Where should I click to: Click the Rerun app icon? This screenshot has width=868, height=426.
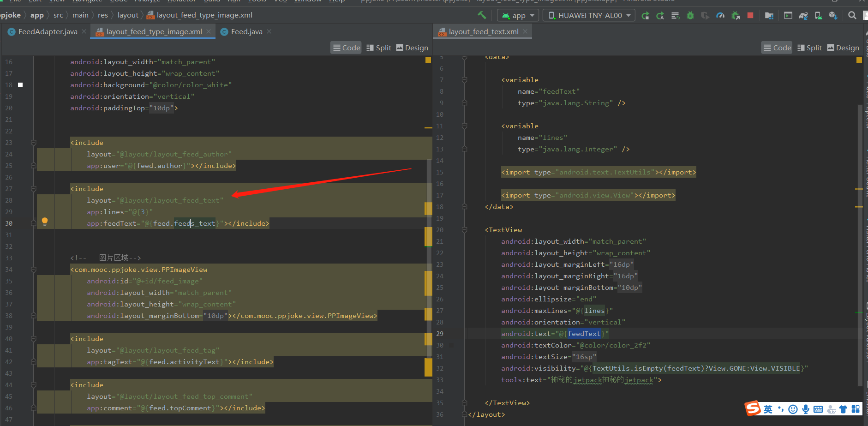[x=646, y=16]
